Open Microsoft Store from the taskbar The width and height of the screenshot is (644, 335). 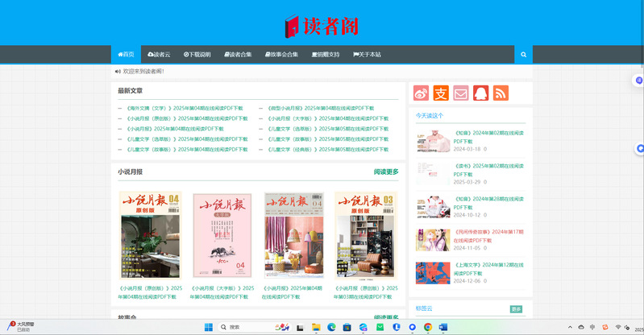coord(347,327)
